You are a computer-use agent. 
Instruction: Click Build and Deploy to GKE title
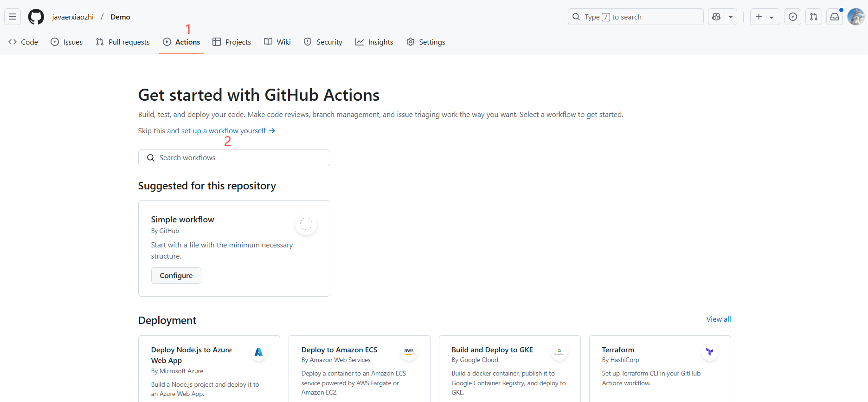(492, 350)
